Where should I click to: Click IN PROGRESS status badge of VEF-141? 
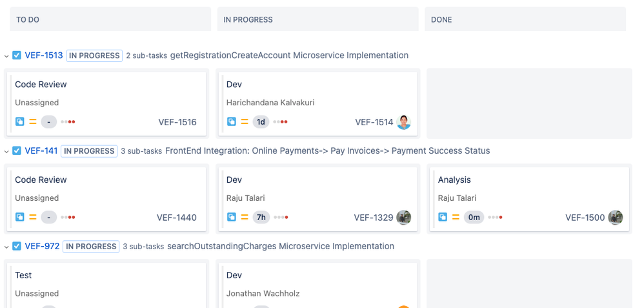click(x=89, y=151)
